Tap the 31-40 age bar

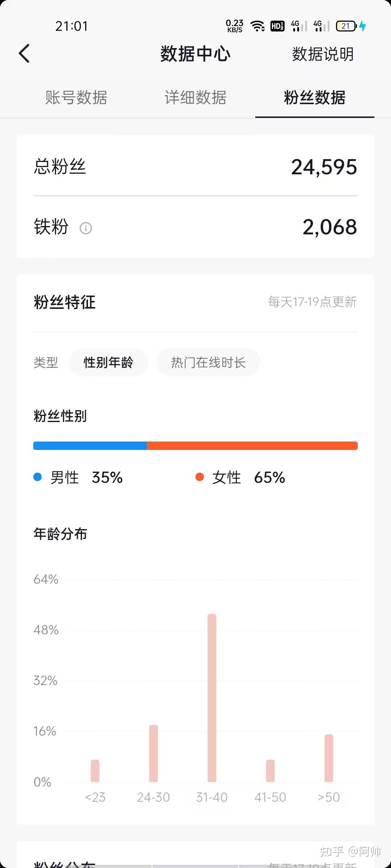click(x=212, y=698)
